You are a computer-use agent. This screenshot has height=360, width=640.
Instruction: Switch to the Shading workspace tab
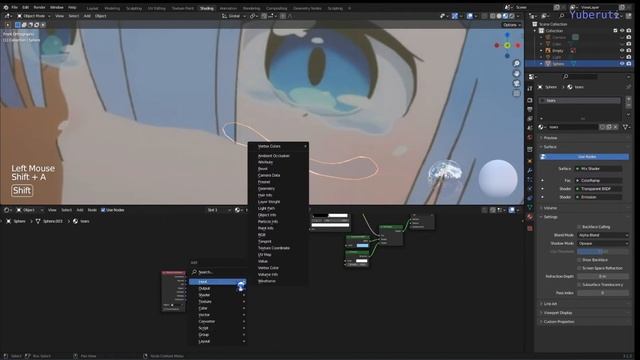(x=207, y=8)
